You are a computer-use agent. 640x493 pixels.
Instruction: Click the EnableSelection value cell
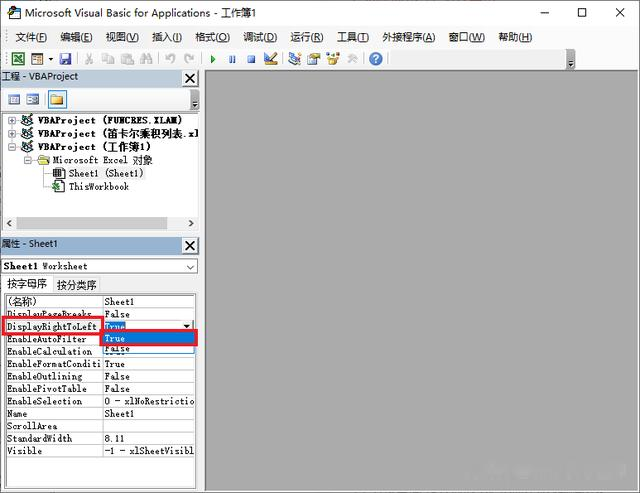[x=149, y=401]
